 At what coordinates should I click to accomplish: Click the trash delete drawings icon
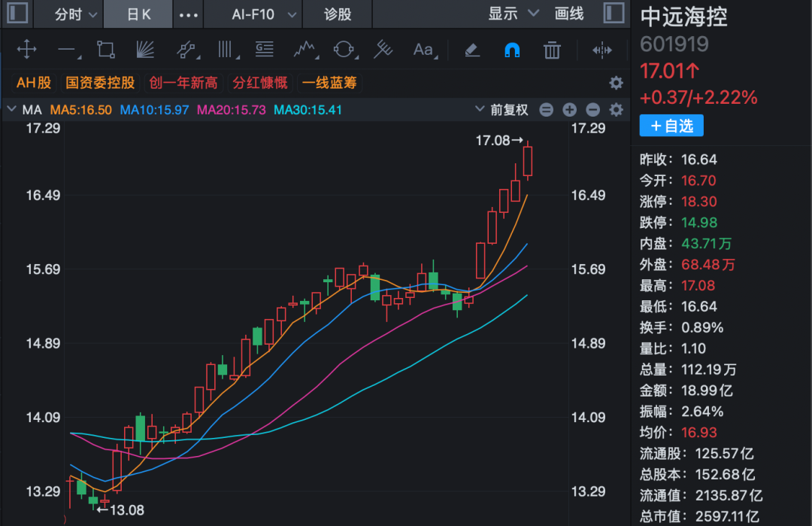pyautogui.click(x=552, y=50)
